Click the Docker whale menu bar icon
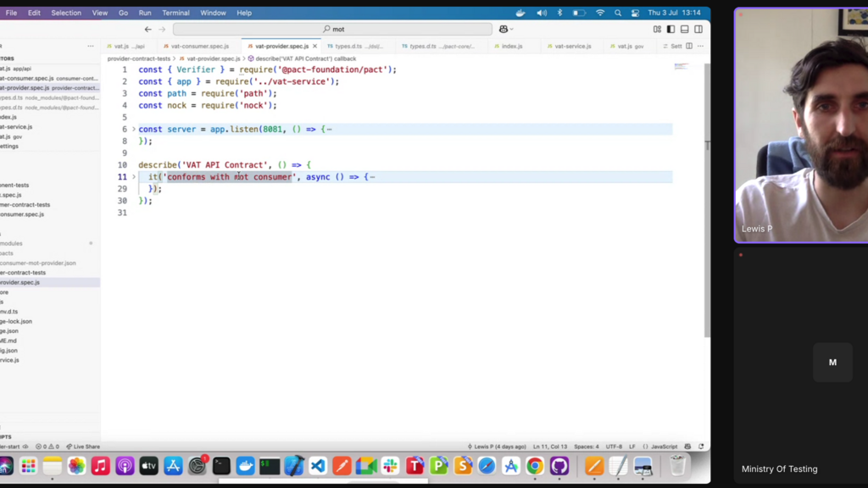 tap(520, 13)
